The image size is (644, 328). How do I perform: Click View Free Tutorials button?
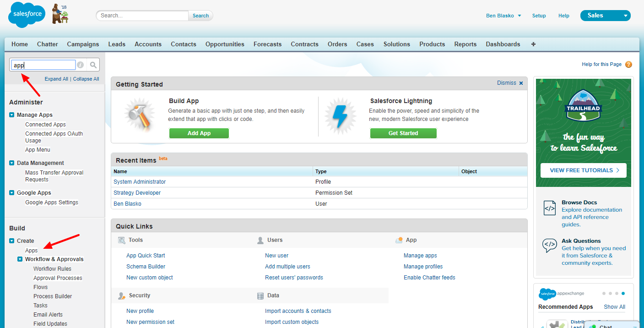584,170
